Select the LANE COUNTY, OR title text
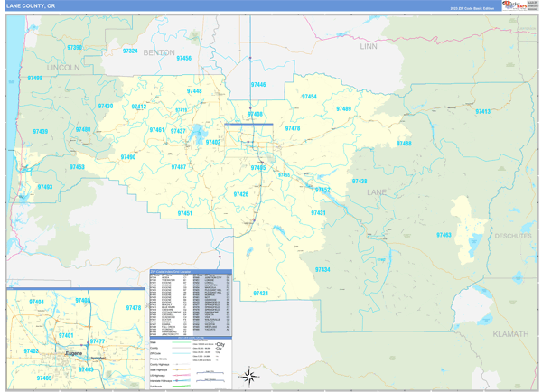This screenshot has width=542, height=392. 30,6
